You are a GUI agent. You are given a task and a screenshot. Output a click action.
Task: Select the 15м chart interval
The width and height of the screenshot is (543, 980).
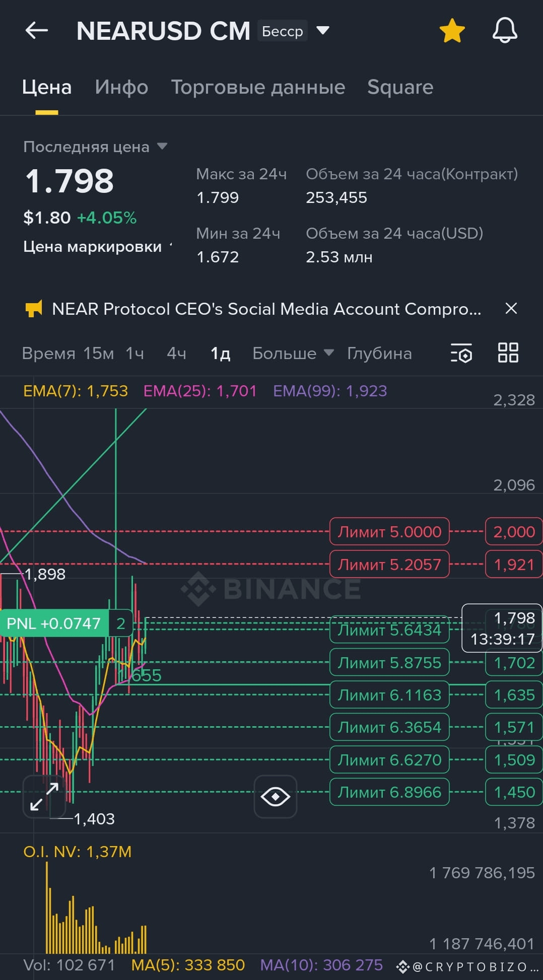pyautogui.click(x=99, y=354)
